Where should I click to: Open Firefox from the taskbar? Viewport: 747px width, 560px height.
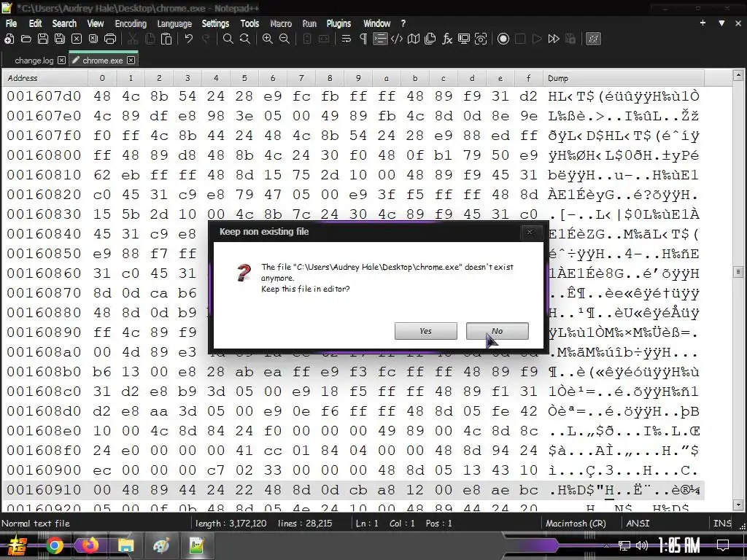point(90,545)
